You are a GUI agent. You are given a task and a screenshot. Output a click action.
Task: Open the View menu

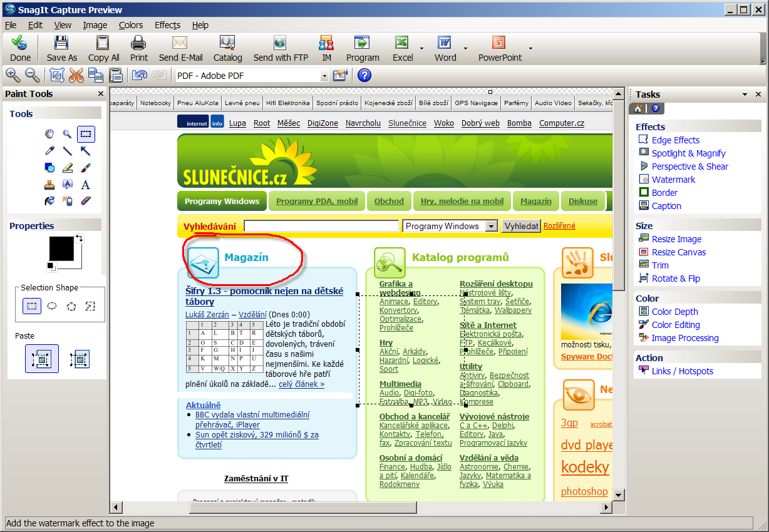tap(63, 25)
